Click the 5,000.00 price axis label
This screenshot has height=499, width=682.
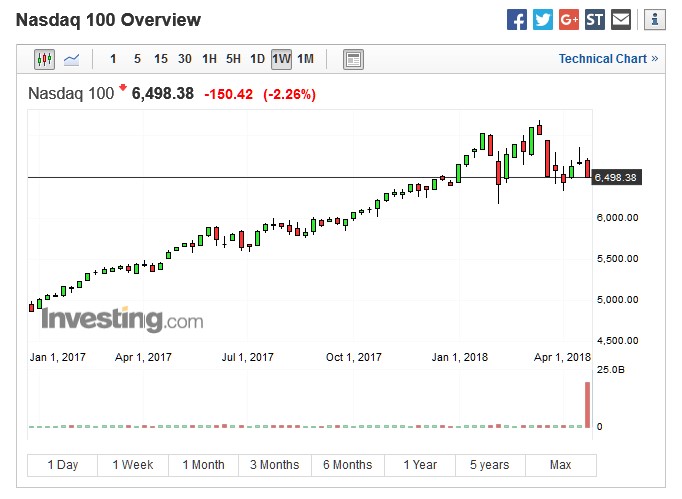[618, 299]
